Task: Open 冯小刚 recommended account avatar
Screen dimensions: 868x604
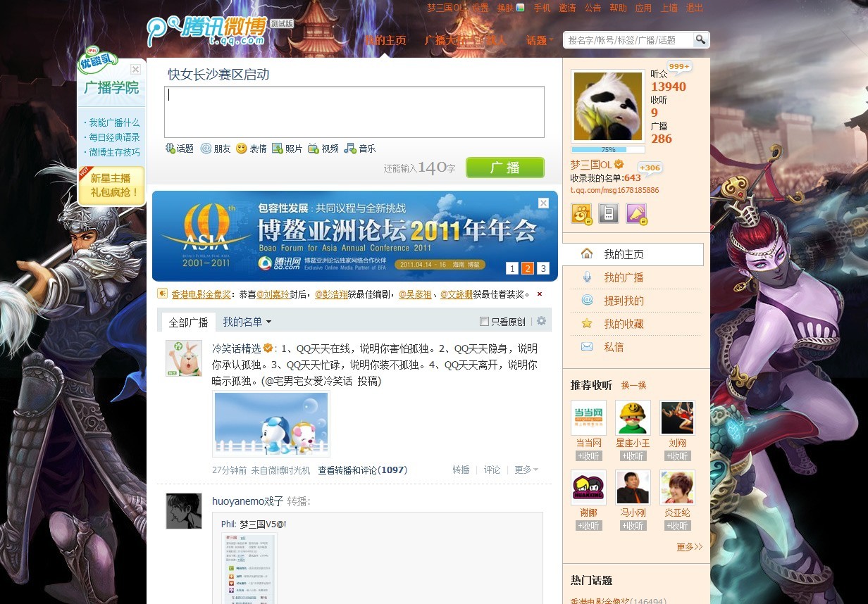Action: pyautogui.click(x=633, y=487)
